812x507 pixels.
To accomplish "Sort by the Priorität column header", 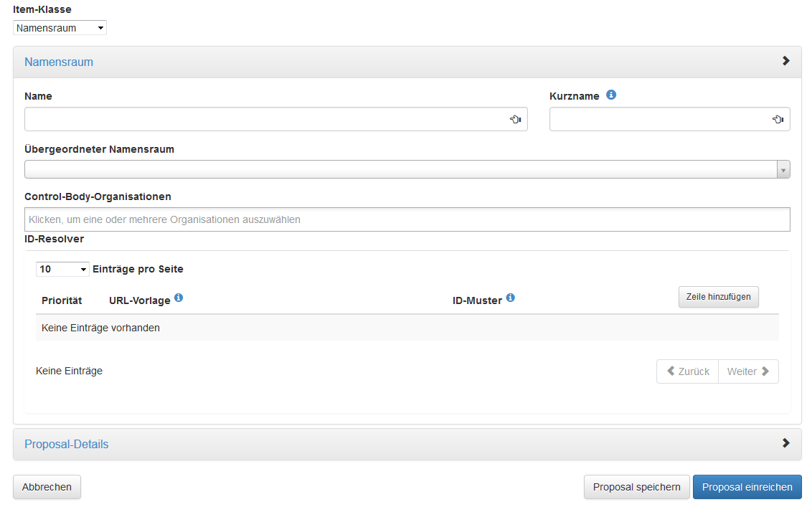I will click(62, 301).
